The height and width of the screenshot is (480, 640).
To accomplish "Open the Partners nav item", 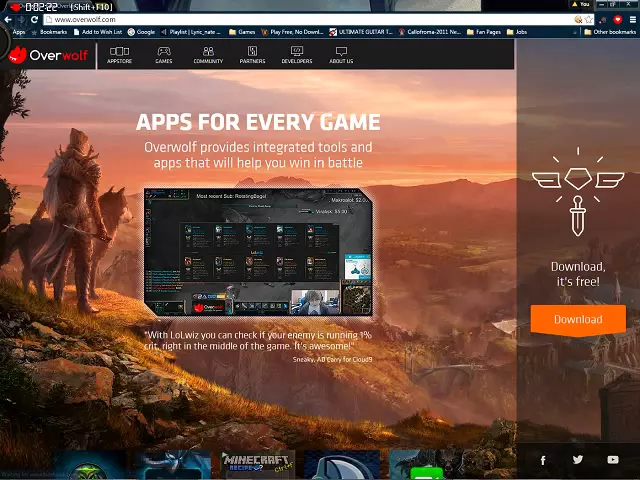I will click(252, 55).
